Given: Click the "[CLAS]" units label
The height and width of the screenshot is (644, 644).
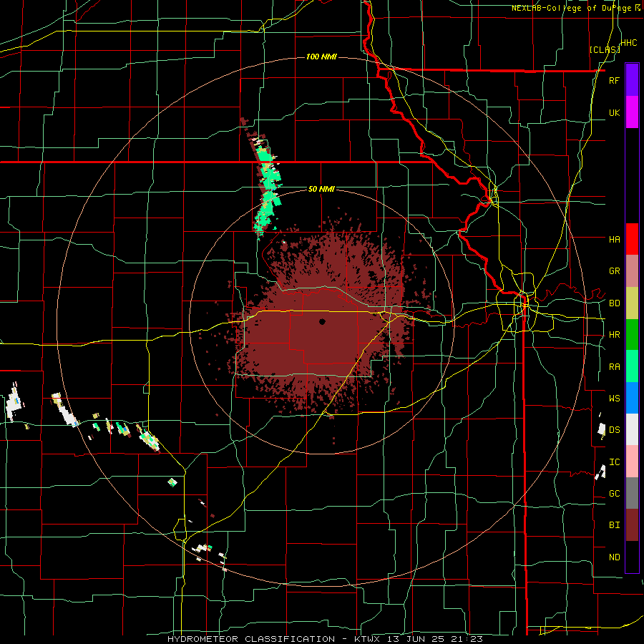Looking at the screenshot, I should tap(605, 49).
